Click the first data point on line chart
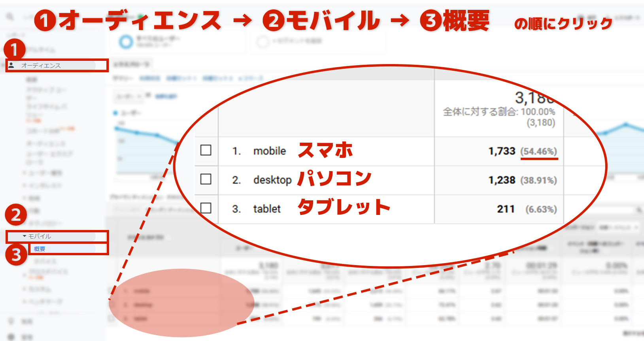This screenshot has width=644, height=341. 117,128
